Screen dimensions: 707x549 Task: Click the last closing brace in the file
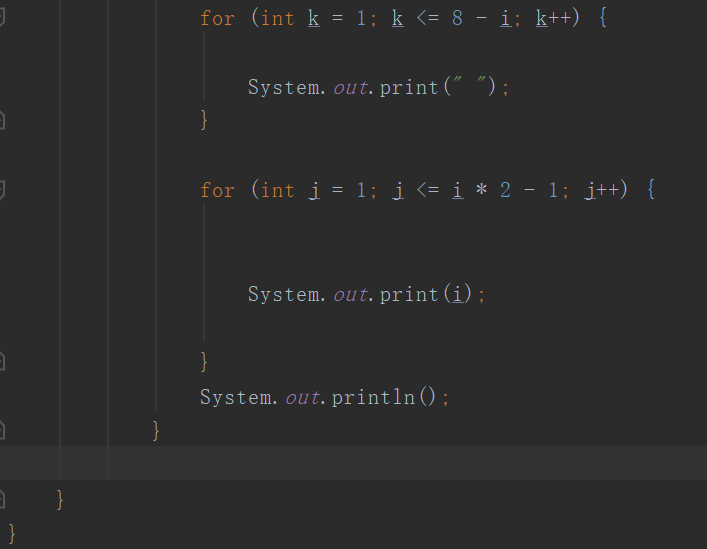(12, 534)
